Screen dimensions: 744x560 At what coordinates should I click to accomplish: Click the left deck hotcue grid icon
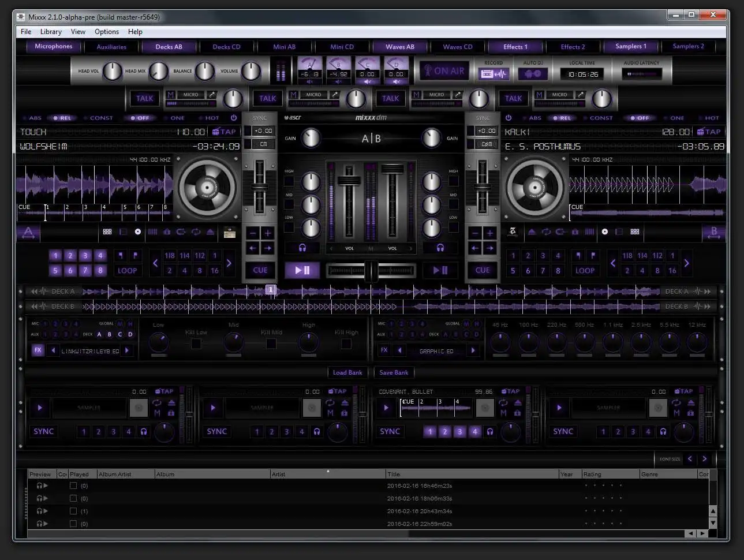(x=107, y=232)
